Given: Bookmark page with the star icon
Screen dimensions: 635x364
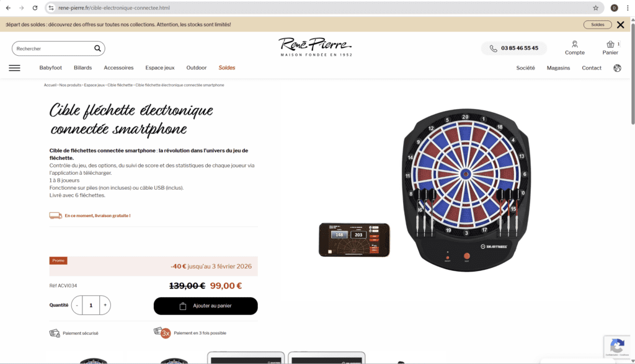Looking at the screenshot, I should click(596, 7).
